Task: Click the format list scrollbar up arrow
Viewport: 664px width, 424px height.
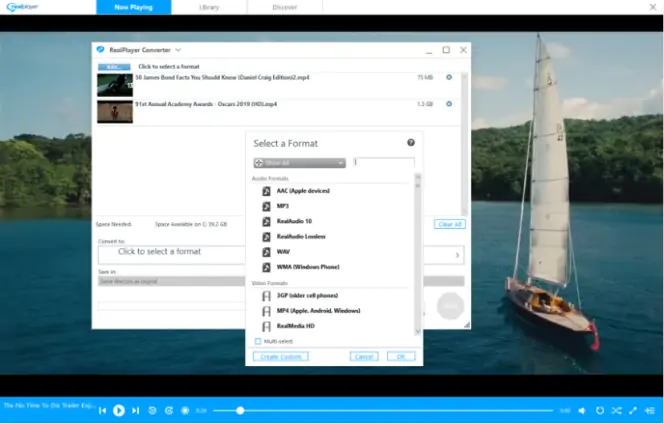Action: point(418,177)
